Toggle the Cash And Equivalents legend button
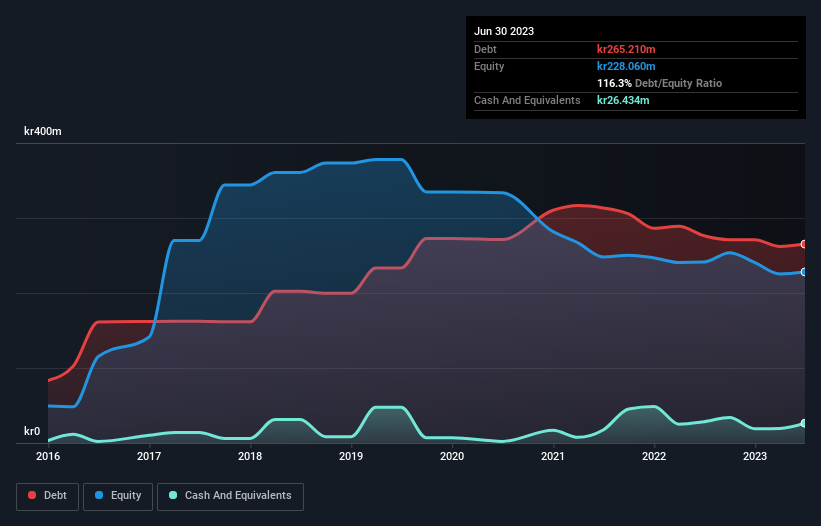 230,496
